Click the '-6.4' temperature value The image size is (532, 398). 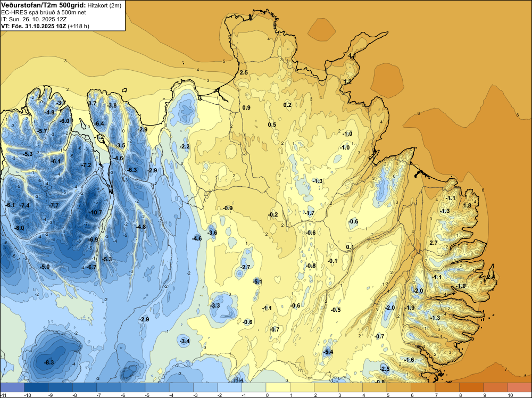point(99,124)
